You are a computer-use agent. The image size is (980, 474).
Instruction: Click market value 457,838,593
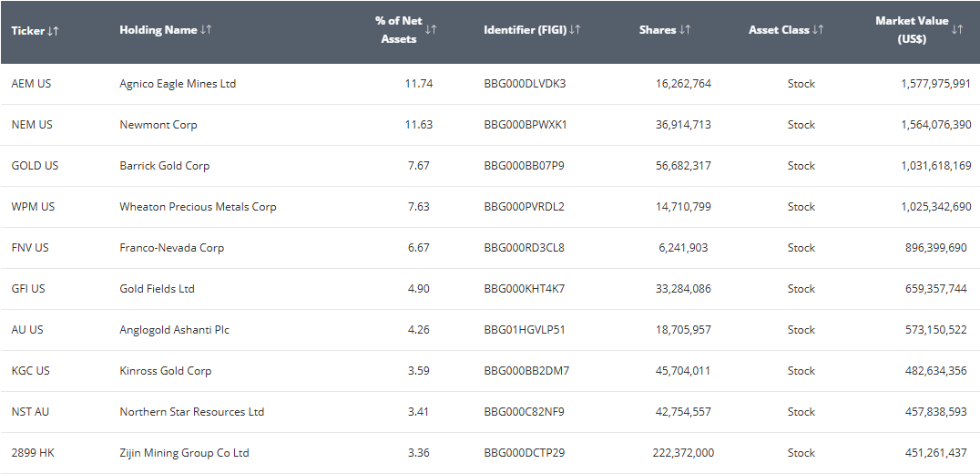[935, 411]
